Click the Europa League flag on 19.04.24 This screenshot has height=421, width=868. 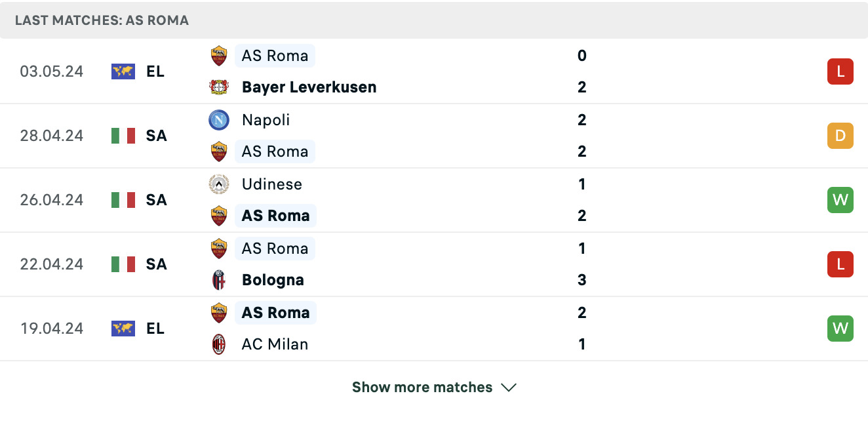coord(123,329)
